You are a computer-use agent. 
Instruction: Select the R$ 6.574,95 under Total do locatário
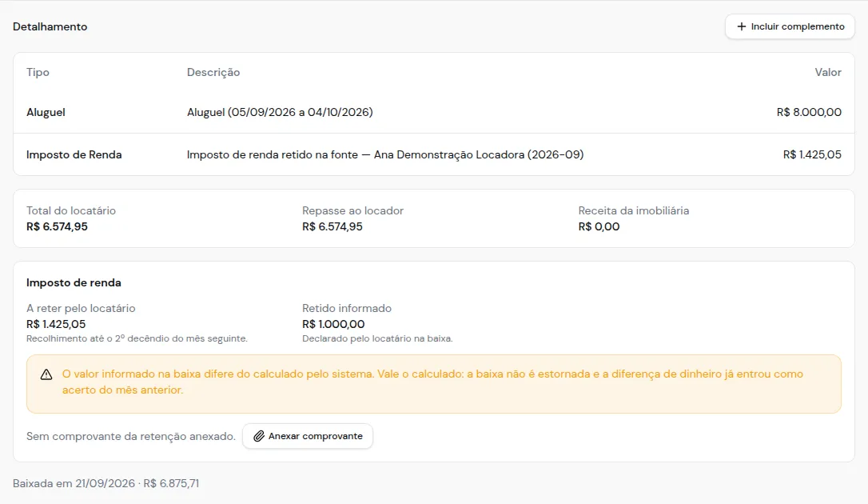(x=57, y=226)
